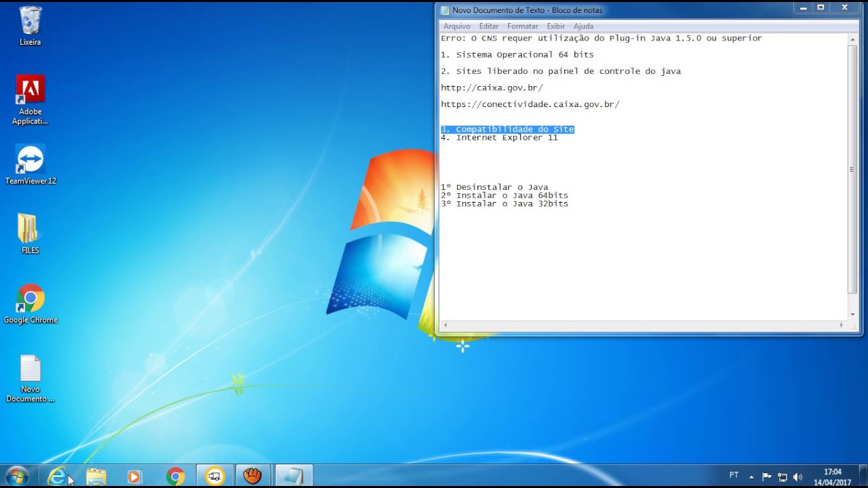Switch to yellow screen-recorder taskbar app

click(215, 476)
